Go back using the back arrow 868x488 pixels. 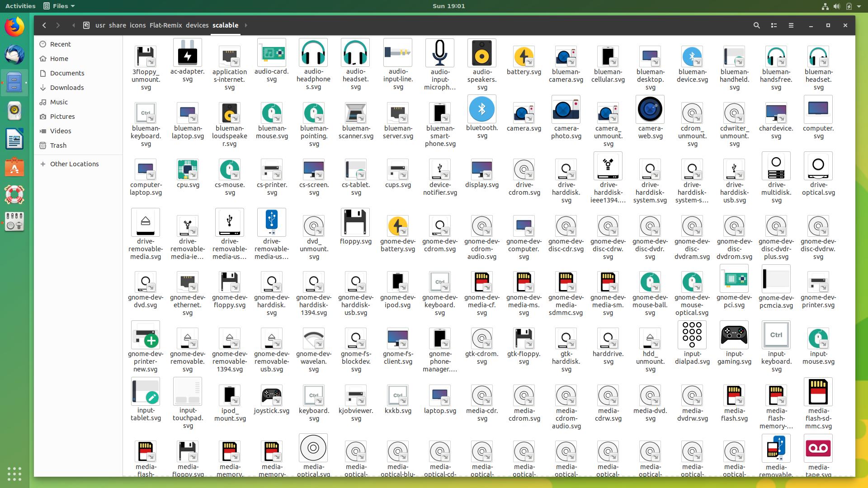pos(44,25)
